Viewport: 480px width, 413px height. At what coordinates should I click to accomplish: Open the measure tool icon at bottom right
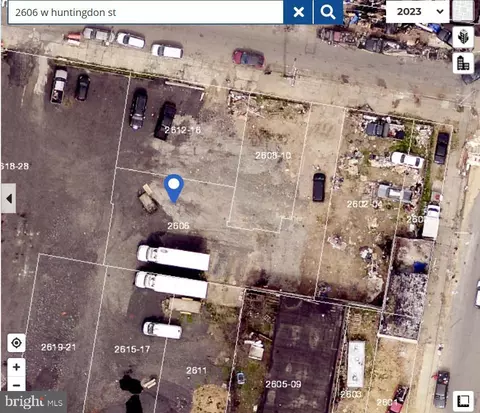463,401
